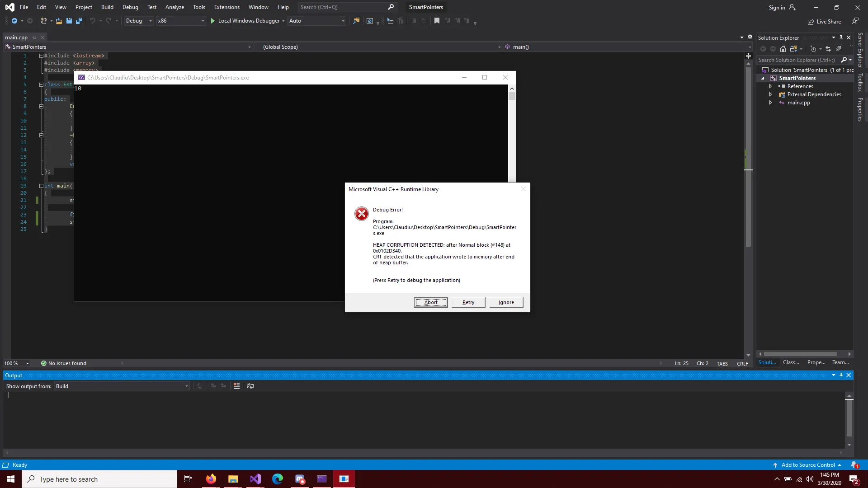Screen dimensions: 868x488
Task: Toggle auto-hide pin on Solution Explorer
Action: coord(841,38)
